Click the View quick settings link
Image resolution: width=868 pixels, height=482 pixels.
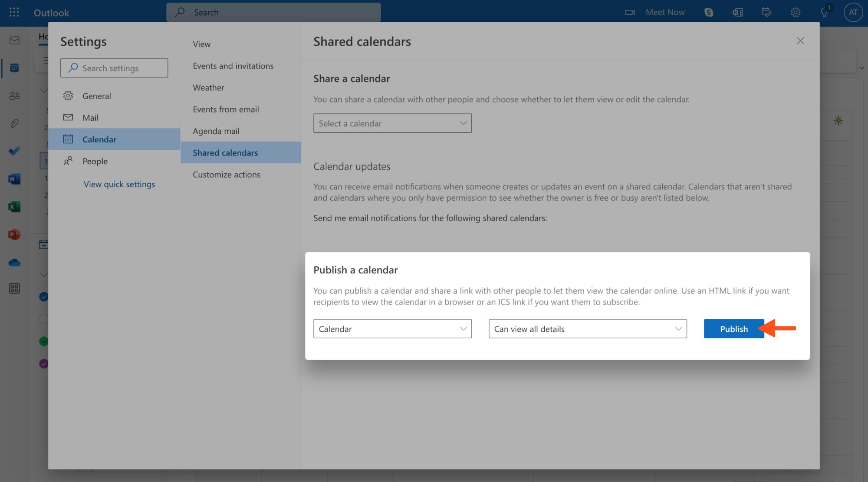pos(119,184)
